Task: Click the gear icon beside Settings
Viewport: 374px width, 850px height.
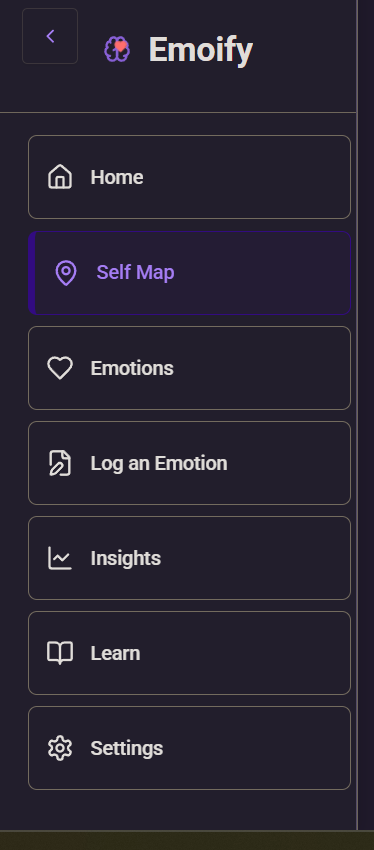Action: 60,748
